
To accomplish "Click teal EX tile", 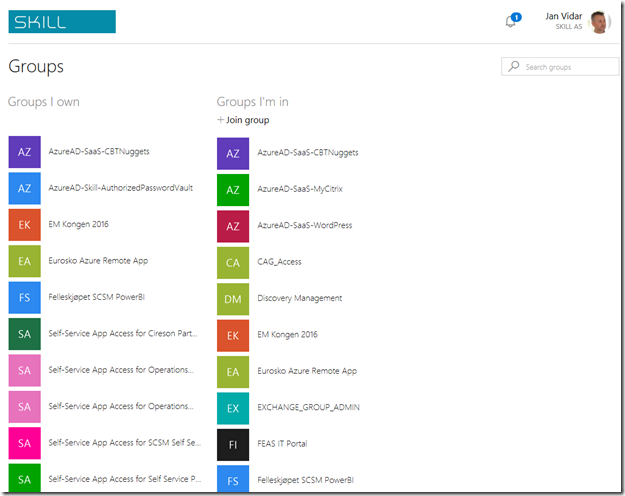I will pyautogui.click(x=233, y=408).
